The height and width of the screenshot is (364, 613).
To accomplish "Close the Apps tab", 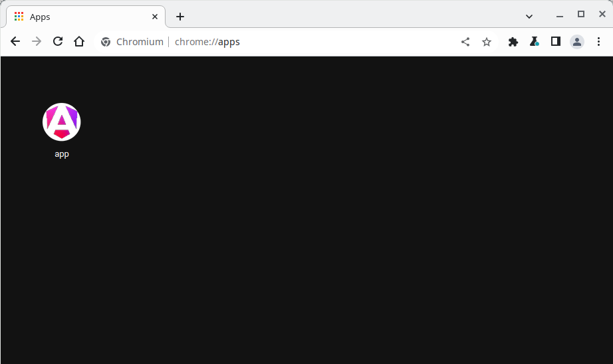I will pyautogui.click(x=155, y=17).
